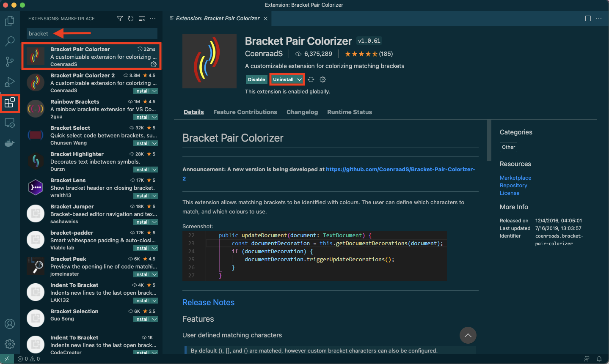Select the Bracket Jumper extension in list
This screenshot has width=609, height=364.
pyautogui.click(x=91, y=214)
